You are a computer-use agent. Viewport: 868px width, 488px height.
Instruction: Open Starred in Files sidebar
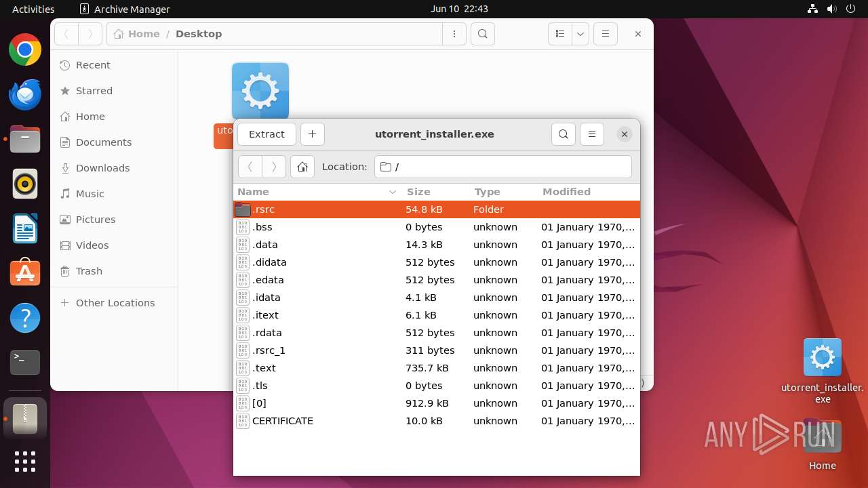point(114,91)
